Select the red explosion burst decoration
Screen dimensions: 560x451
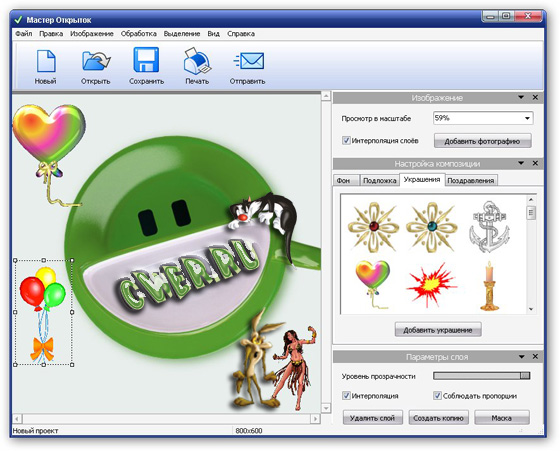431,285
